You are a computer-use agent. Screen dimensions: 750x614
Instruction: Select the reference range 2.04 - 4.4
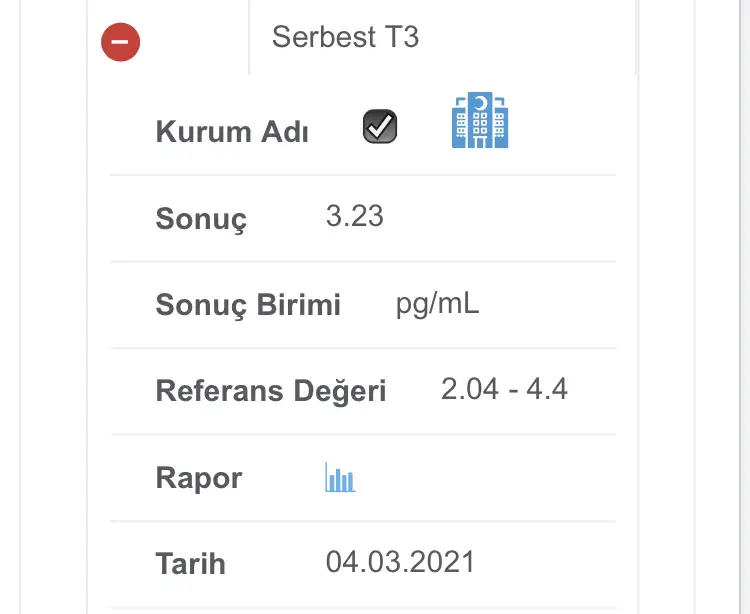504,389
